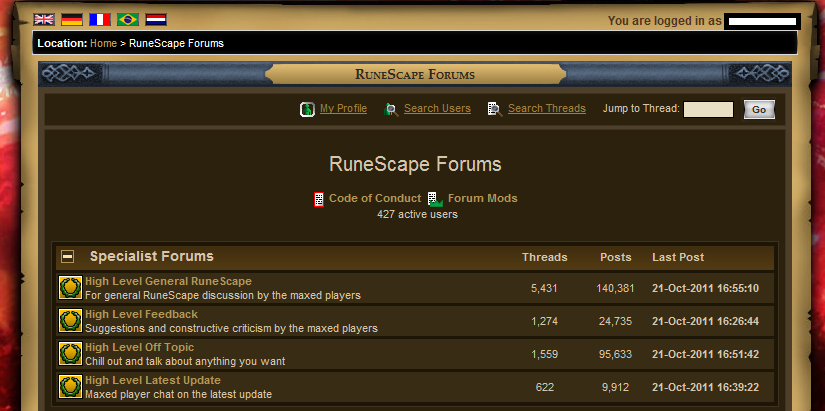This screenshot has height=411, width=825.
Task: Switch language via the UK flag
Action: (44, 20)
